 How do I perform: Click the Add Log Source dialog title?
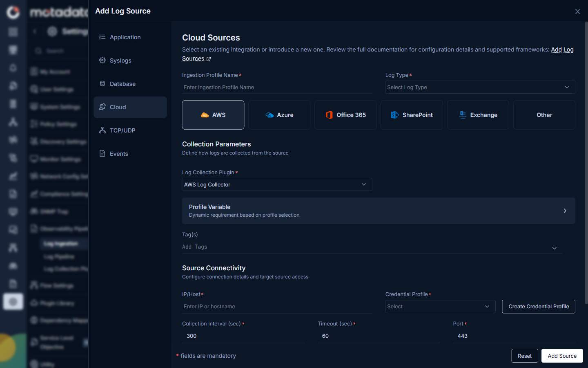[123, 11]
